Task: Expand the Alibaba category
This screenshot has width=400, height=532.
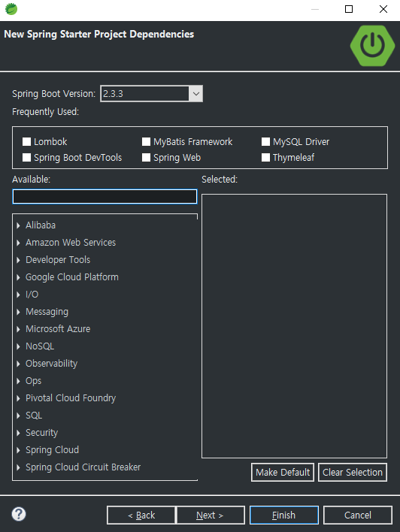Action: click(x=18, y=225)
